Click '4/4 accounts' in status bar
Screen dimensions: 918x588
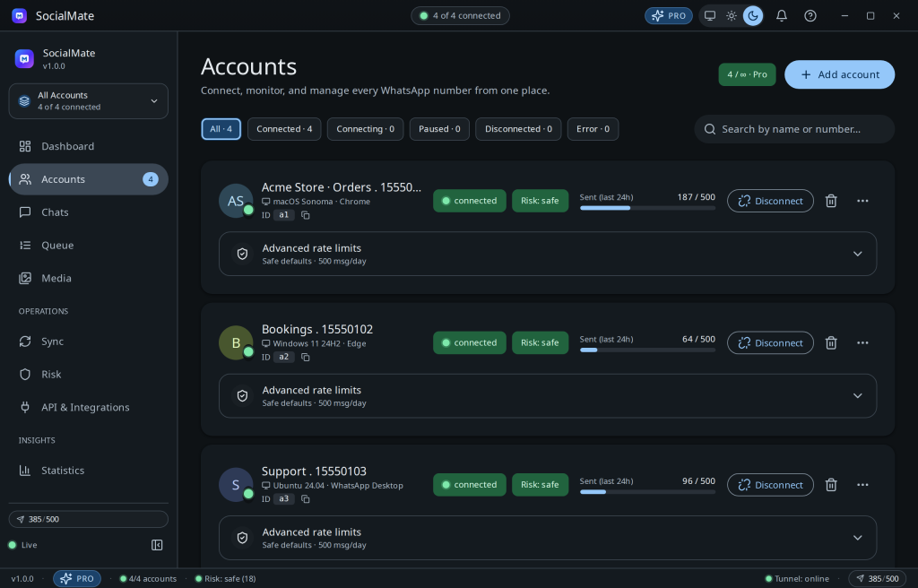point(148,579)
